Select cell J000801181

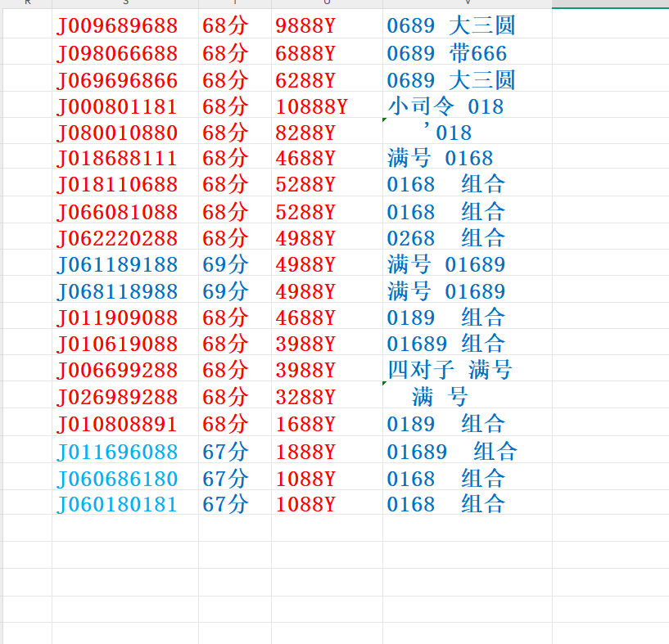click(x=125, y=105)
